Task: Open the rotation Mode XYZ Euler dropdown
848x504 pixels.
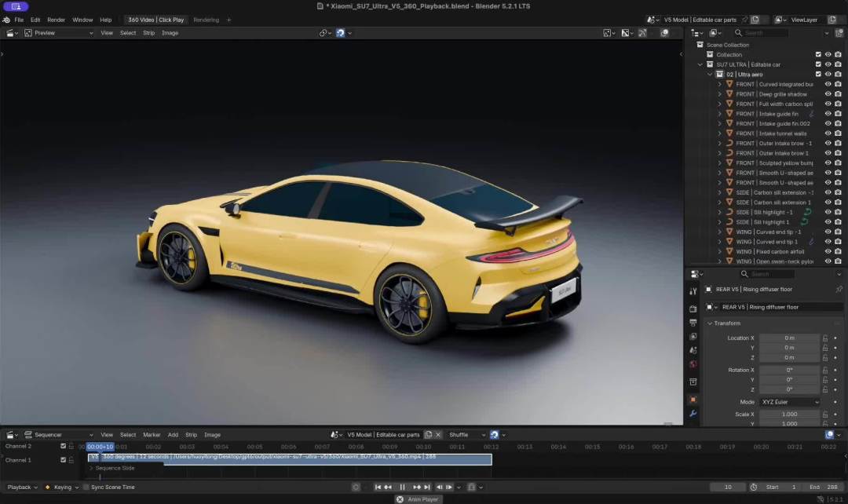Action: point(790,402)
